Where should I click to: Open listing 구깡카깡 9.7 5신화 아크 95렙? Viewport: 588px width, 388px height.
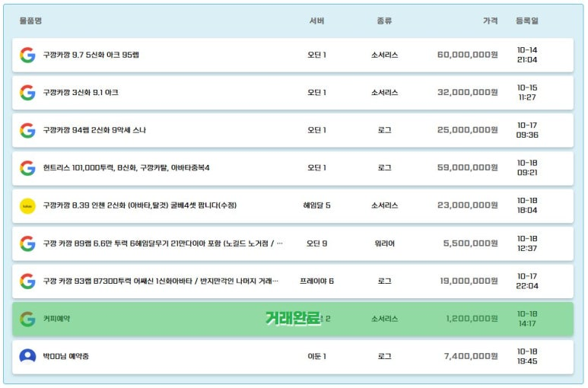91,55
